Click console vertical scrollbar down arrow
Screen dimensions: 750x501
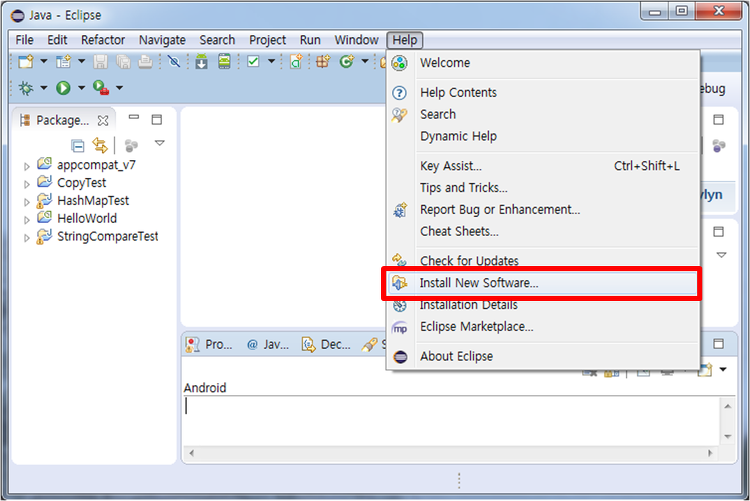[728, 436]
